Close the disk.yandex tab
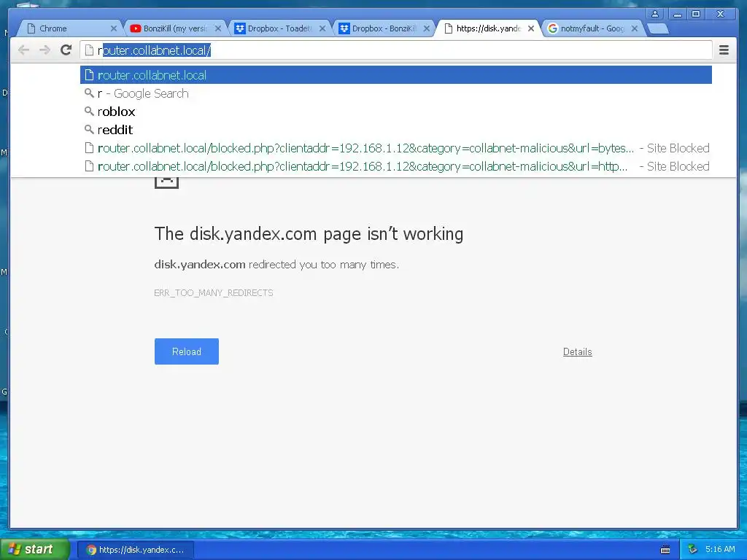This screenshot has height=560, width=747. pos(531,28)
